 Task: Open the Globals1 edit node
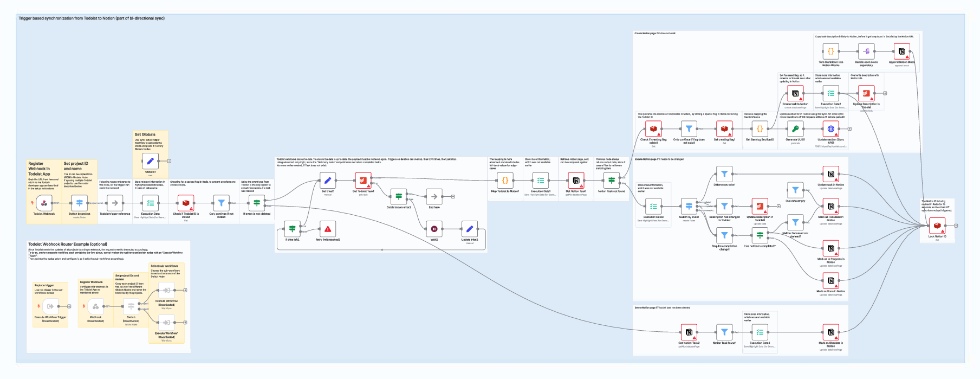pos(151,161)
